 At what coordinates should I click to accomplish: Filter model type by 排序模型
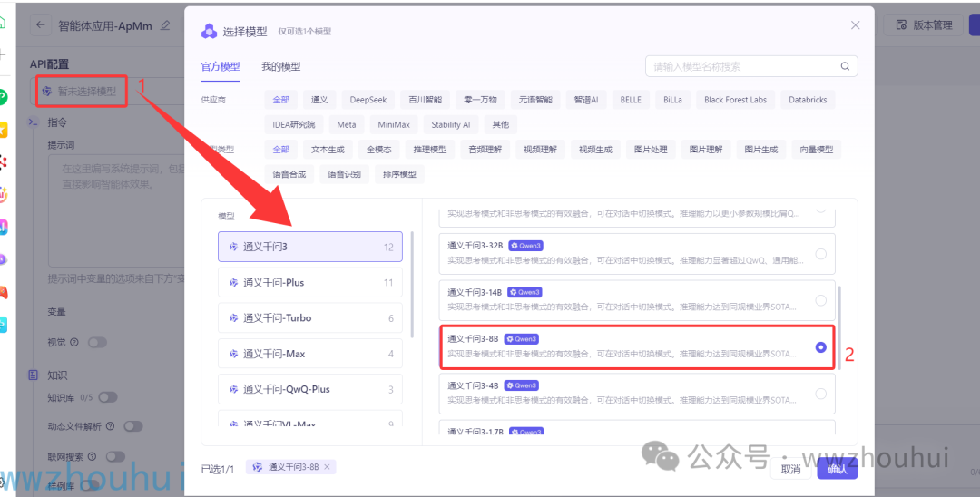[399, 174]
